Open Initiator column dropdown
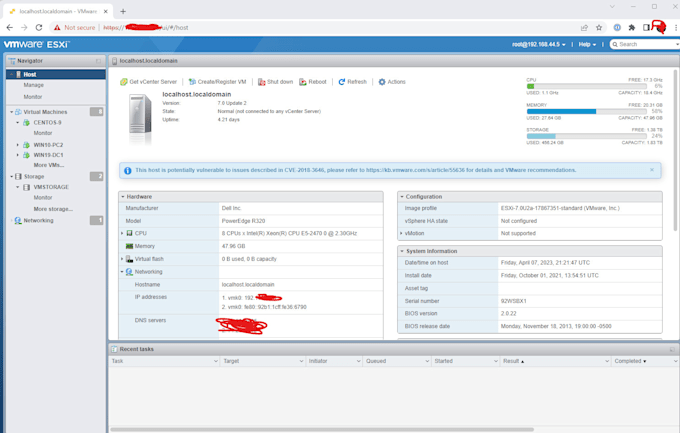This screenshot has height=433, width=680. [x=359, y=361]
